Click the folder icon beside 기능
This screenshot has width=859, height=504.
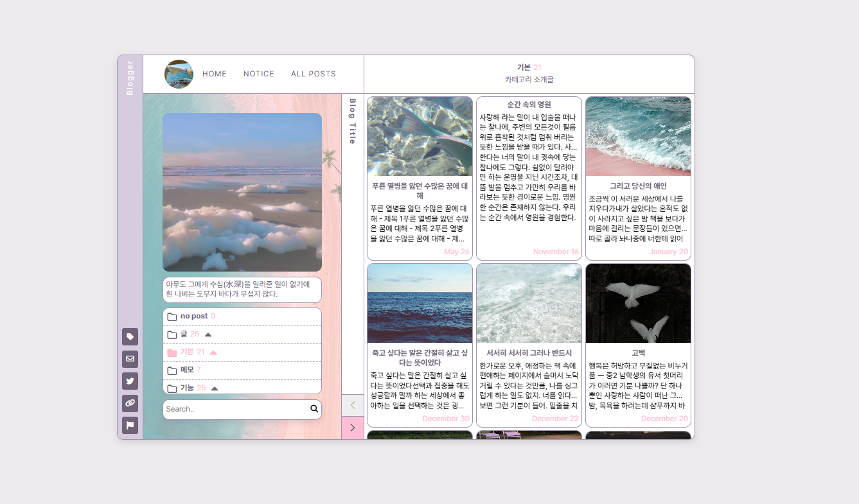point(172,388)
